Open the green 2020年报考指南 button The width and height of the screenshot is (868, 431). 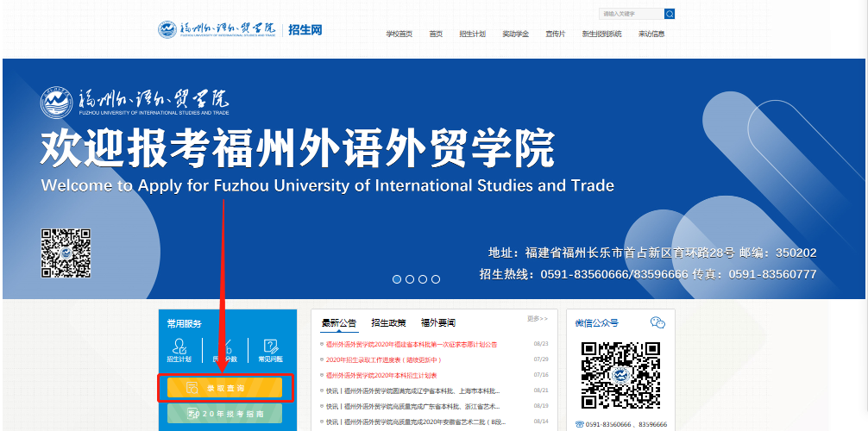point(224,414)
